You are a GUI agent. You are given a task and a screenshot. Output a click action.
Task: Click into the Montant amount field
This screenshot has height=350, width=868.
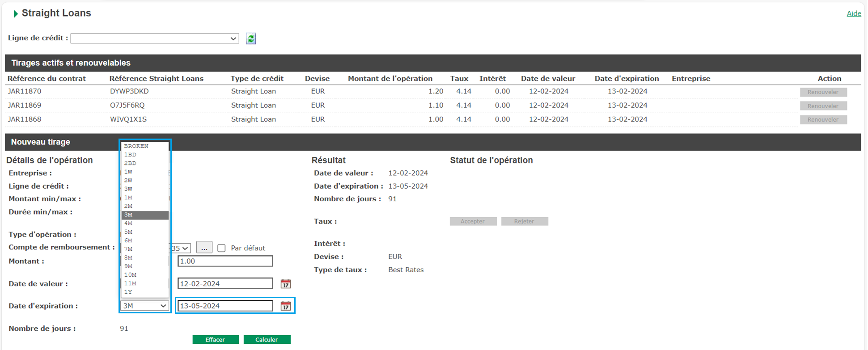[225, 261]
